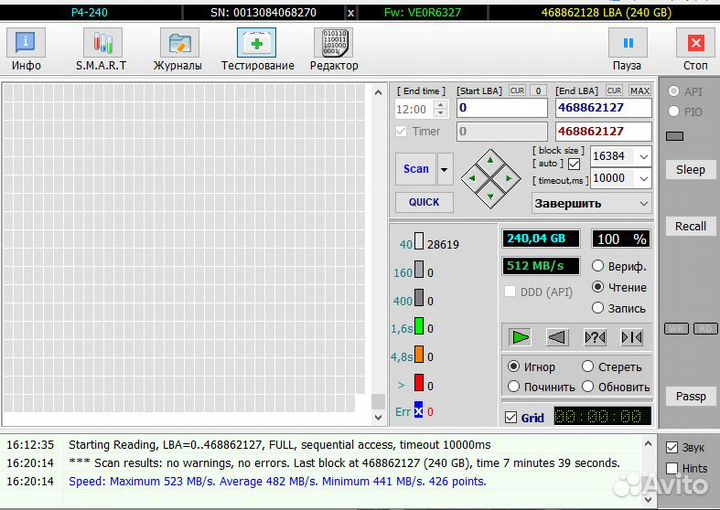This screenshot has height=510, width=720.
Task: Select the Запись write mode
Action: click(x=599, y=308)
